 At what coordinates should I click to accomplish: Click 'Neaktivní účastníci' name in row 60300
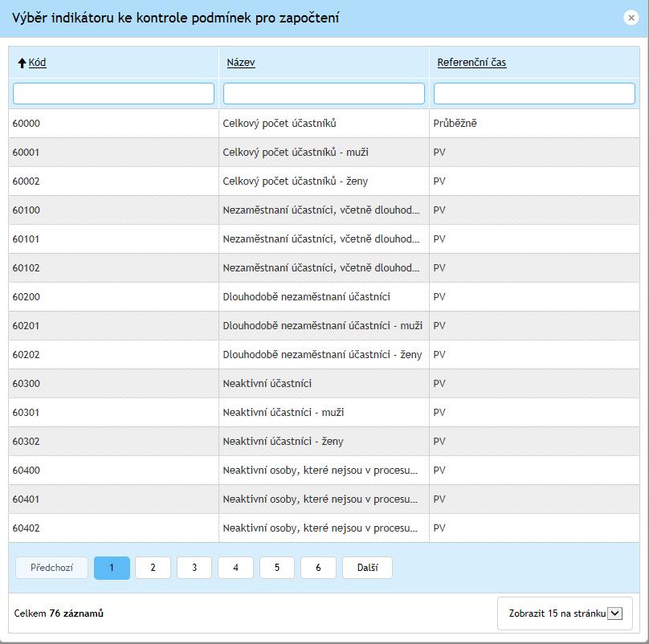pyautogui.click(x=267, y=384)
